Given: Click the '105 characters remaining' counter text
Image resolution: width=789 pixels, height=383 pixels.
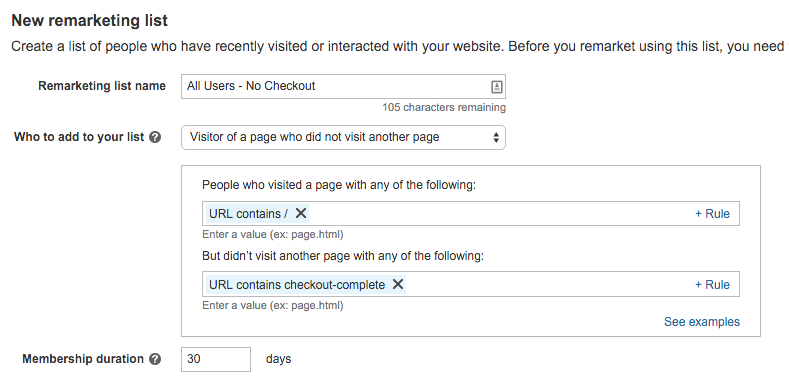Looking at the screenshot, I should tap(444, 108).
